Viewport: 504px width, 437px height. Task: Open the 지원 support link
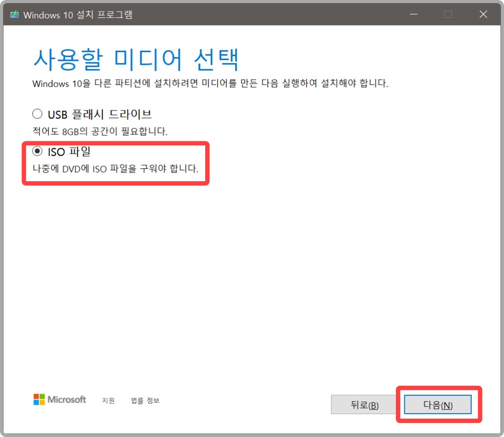[108, 400]
